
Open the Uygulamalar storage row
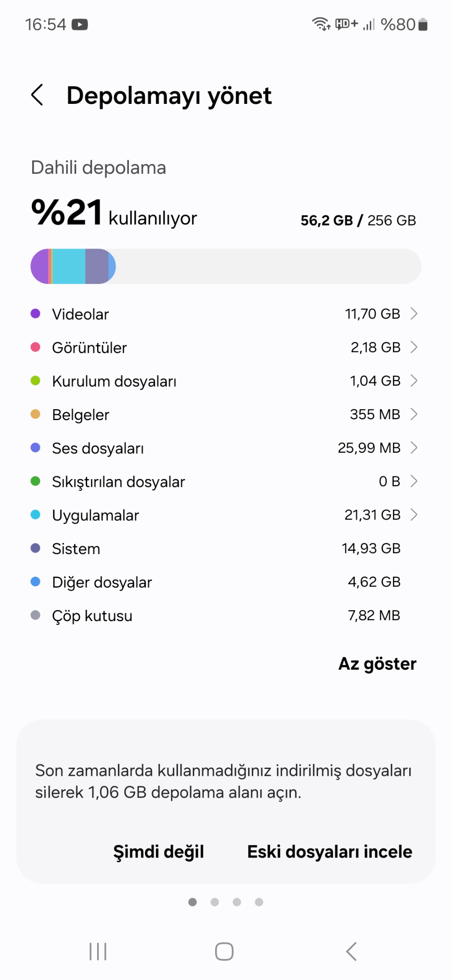tap(224, 515)
